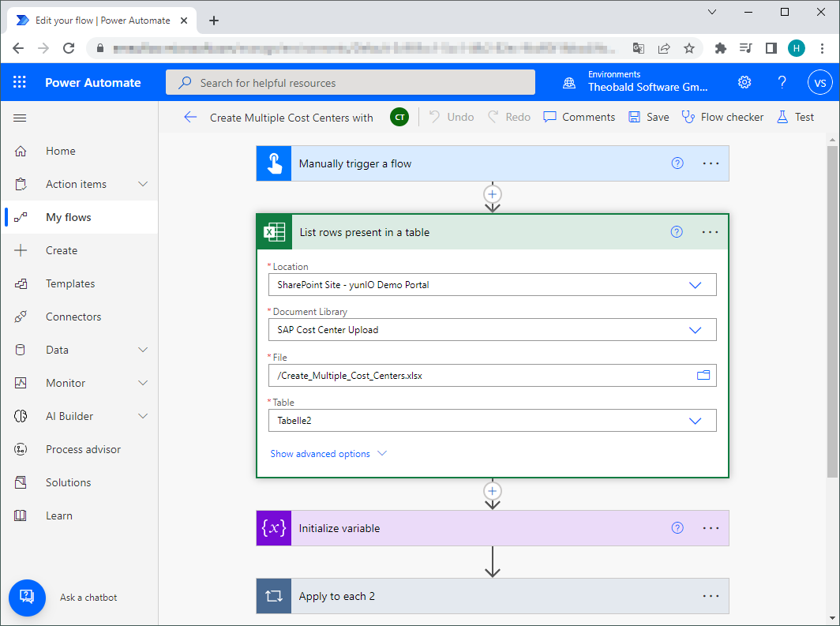Open the file picker folder icon

703,376
